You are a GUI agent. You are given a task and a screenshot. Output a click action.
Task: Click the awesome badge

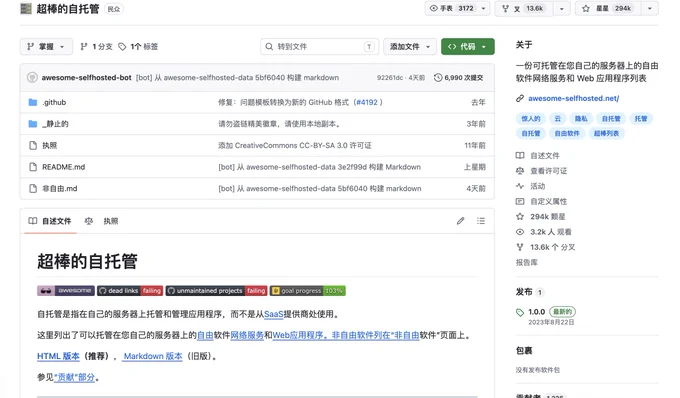click(66, 290)
